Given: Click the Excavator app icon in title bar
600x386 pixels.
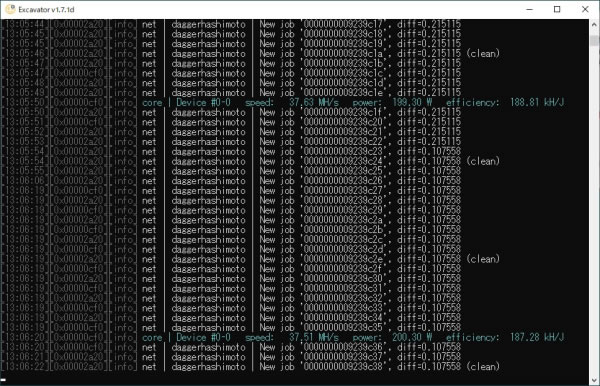Looking at the screenshot, I should coord(10,9).
